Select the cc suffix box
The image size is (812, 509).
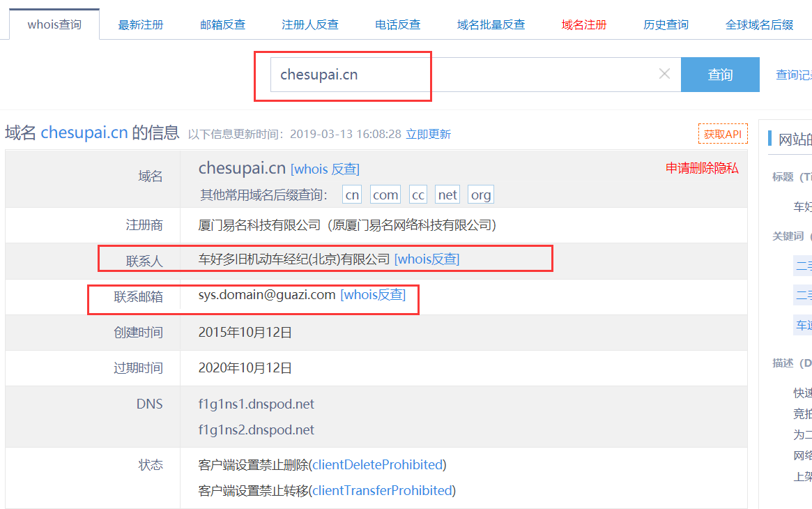(x=418, y=195)
